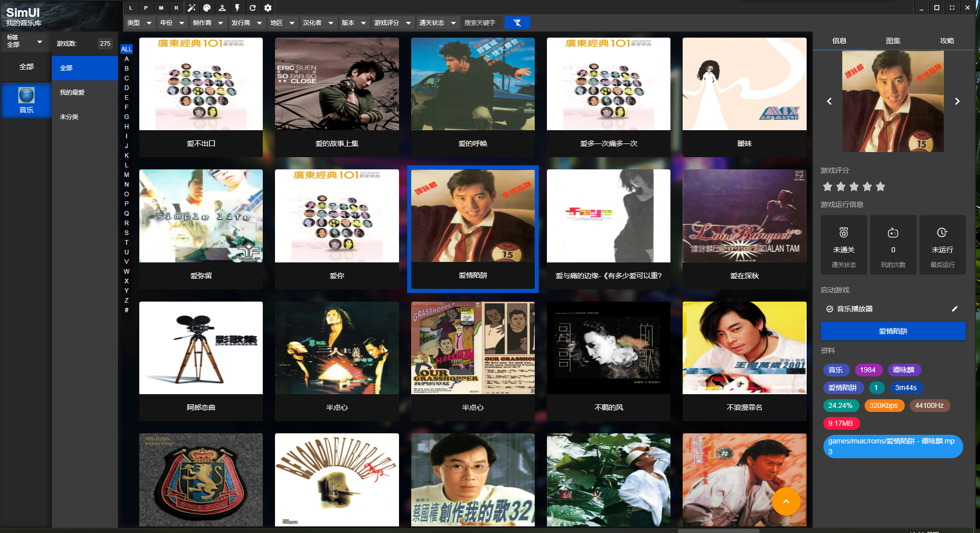Open the magic wand tool in toolbar

[192, 8]
